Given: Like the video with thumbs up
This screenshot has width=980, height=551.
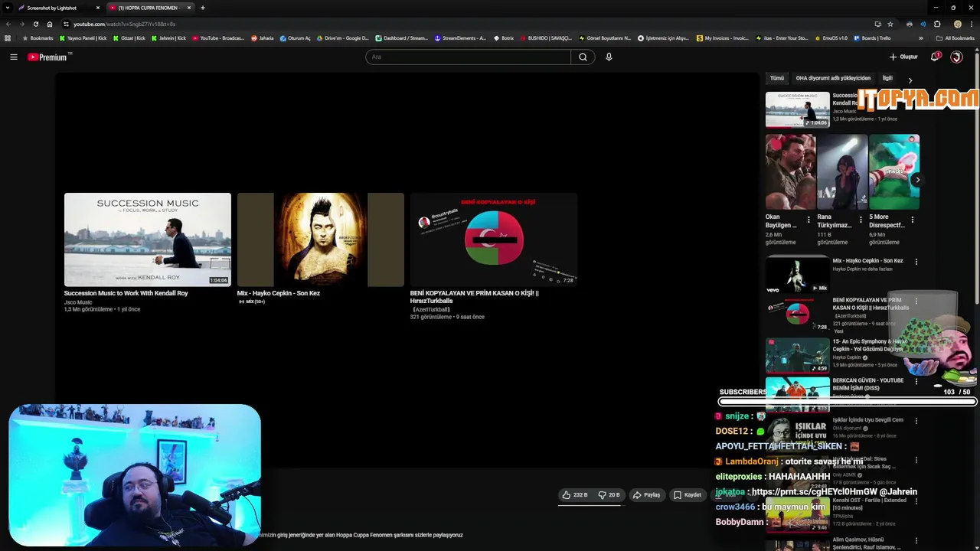Looking at the screenshot, I should [575, 495].
